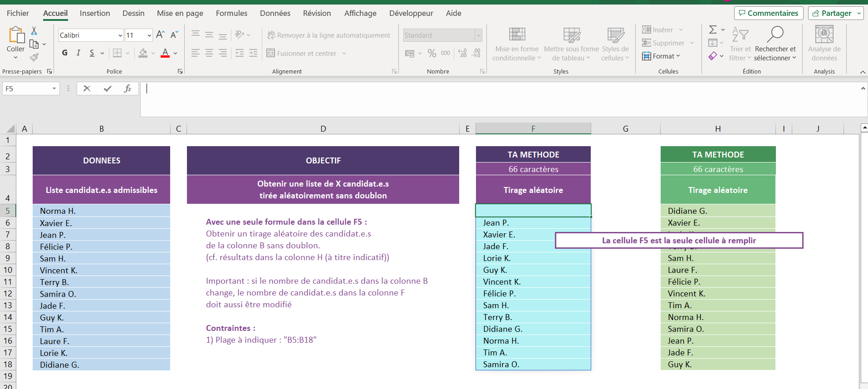868x389 pixels.
Task: Confirm entry with the check mark
Action: (x=108, y=89)
